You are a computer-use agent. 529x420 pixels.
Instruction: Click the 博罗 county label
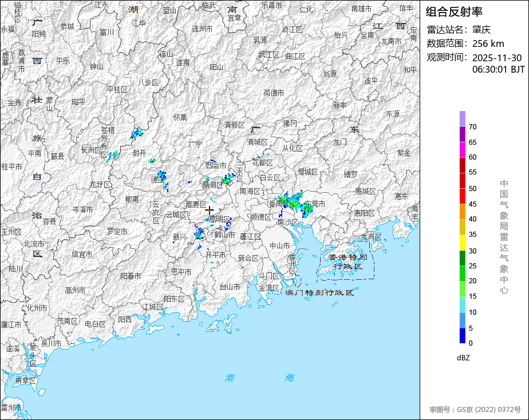pos(350,175)
